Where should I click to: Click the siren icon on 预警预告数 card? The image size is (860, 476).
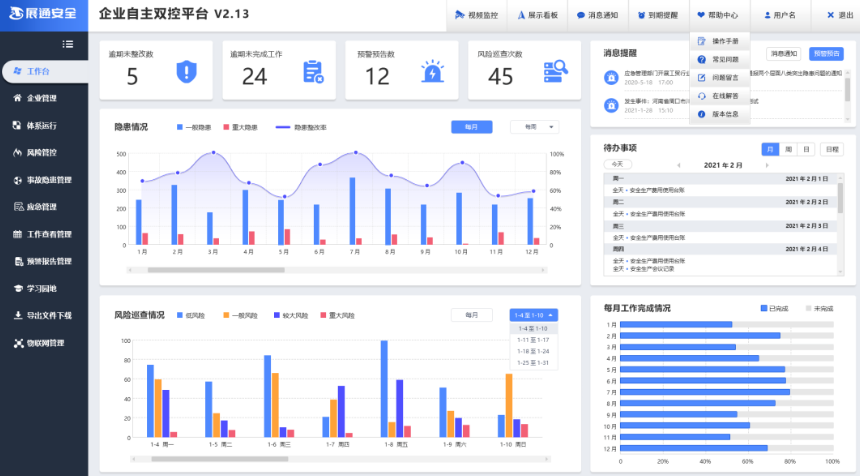coord(432,71)
